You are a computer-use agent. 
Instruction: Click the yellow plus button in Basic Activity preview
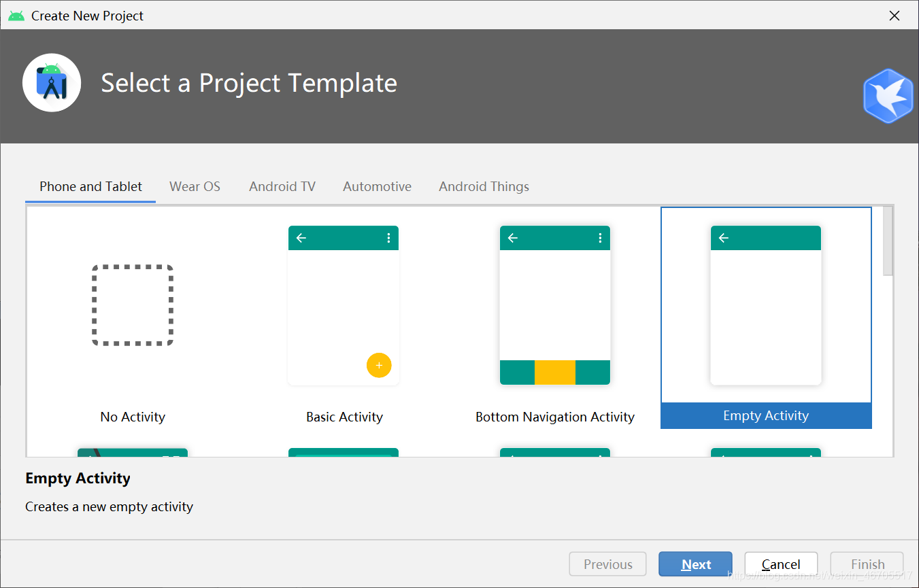tap(379, 365)
